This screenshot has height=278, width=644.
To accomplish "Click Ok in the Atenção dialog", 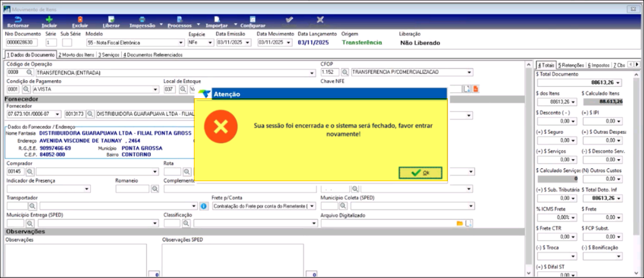I will coord(420,173).
